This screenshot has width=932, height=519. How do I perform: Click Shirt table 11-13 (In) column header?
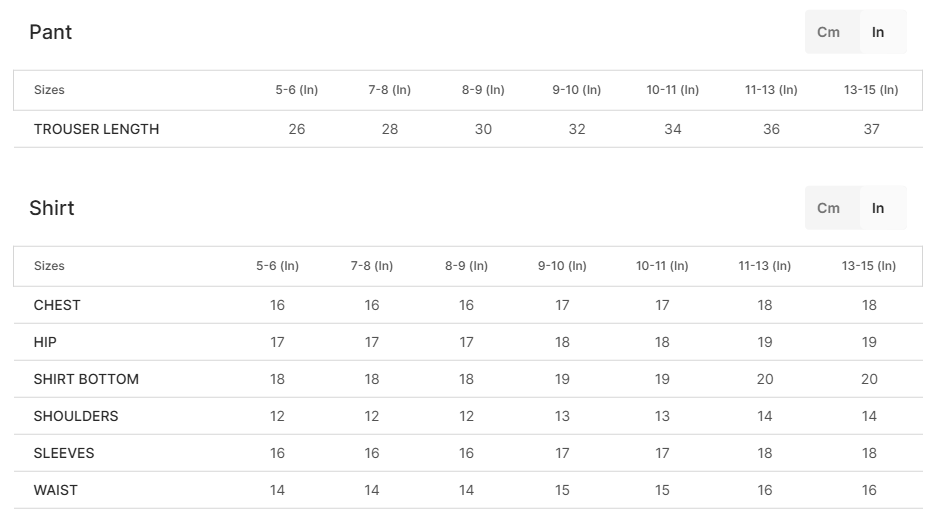tap(764, 266)
